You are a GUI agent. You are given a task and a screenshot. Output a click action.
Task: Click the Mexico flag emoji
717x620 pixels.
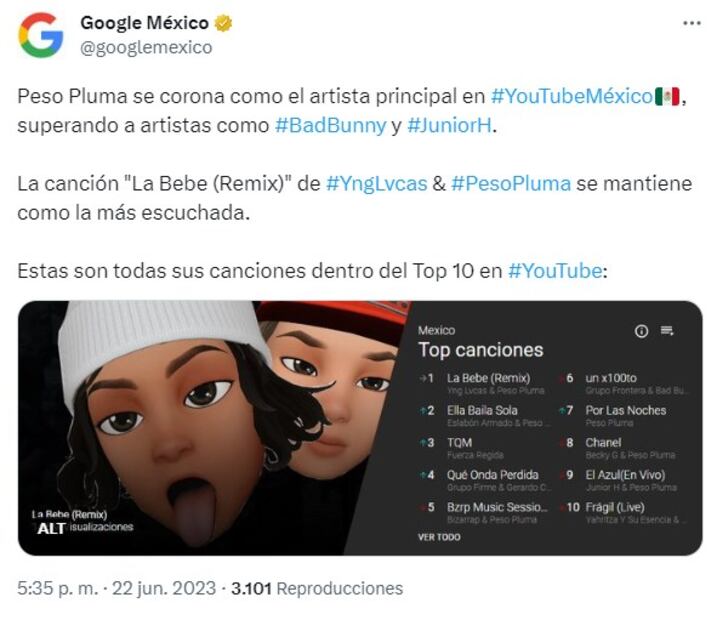click(x=667, y=96)
